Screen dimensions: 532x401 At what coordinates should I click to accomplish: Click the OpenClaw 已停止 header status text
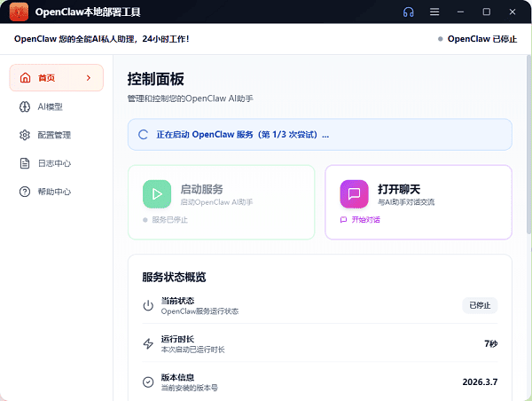(482, 39)
